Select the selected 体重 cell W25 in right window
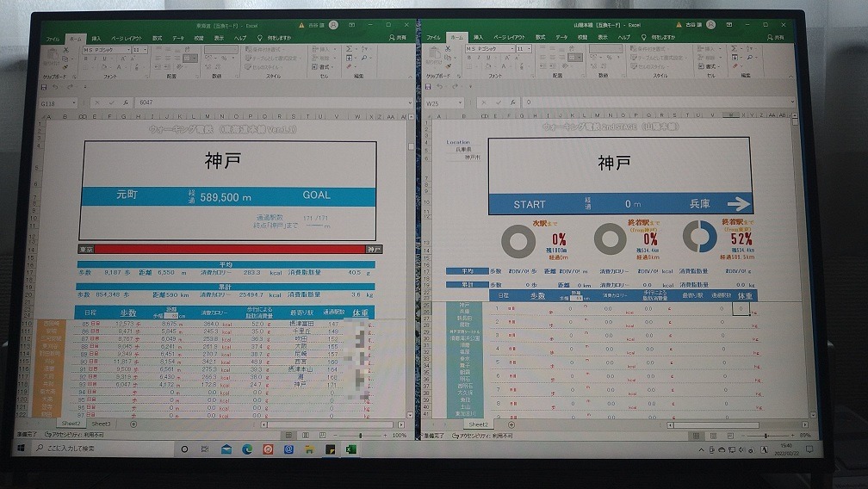 click(741, 309)
